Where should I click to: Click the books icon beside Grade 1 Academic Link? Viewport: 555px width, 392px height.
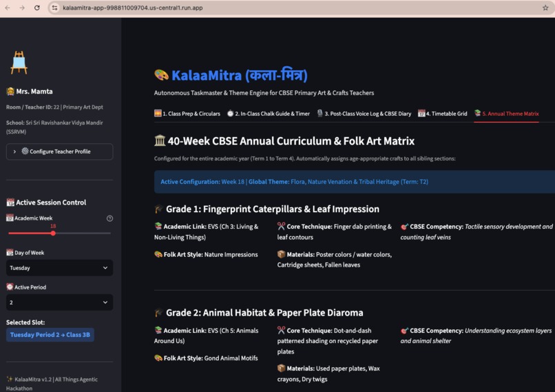[x=158, y=226]
